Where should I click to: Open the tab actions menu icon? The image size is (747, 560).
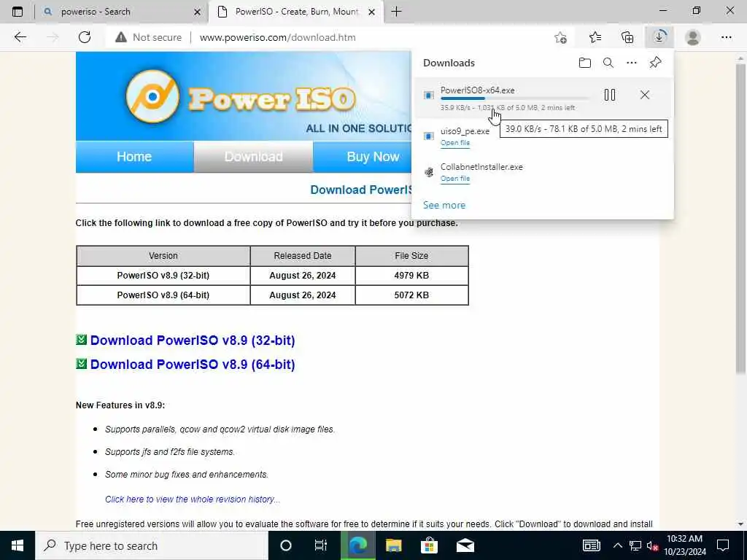[x=18, y=12]
